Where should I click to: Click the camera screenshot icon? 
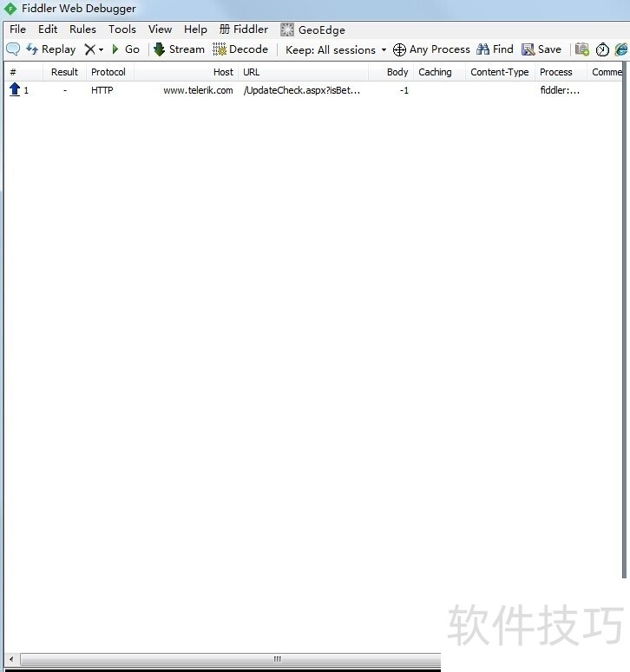[581, 49]
